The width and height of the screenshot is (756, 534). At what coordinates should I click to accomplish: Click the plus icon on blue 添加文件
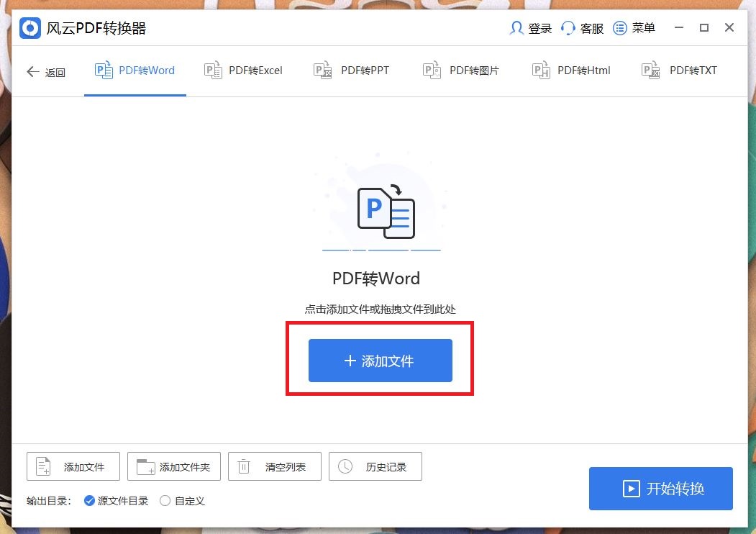coord(350,361)
